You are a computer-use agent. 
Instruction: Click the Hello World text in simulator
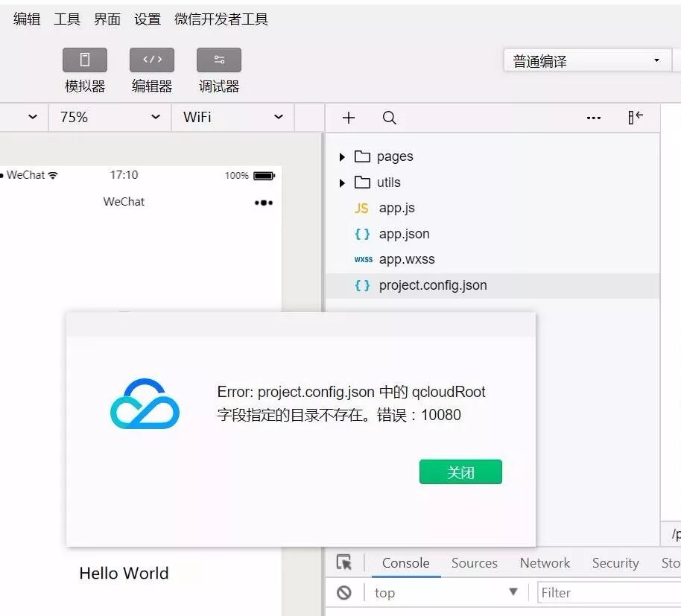click(x=124, y=574)
